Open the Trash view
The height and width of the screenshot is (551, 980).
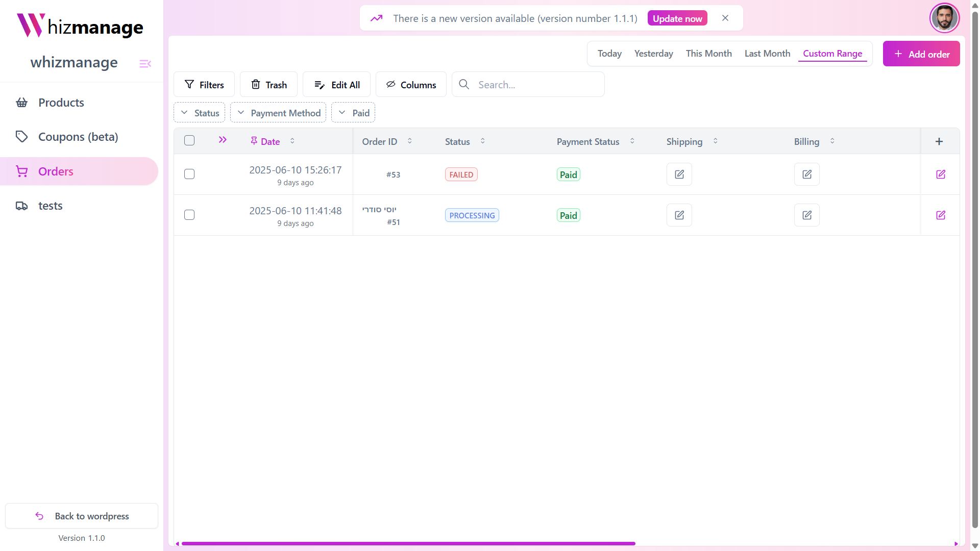[268, 85]
